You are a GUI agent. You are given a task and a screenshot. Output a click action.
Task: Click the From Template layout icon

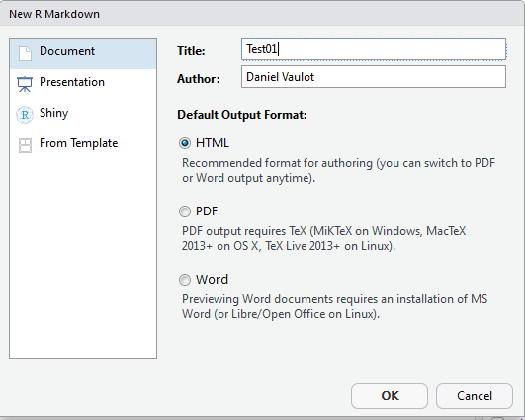pyautogui.click(x=25, y=145)
